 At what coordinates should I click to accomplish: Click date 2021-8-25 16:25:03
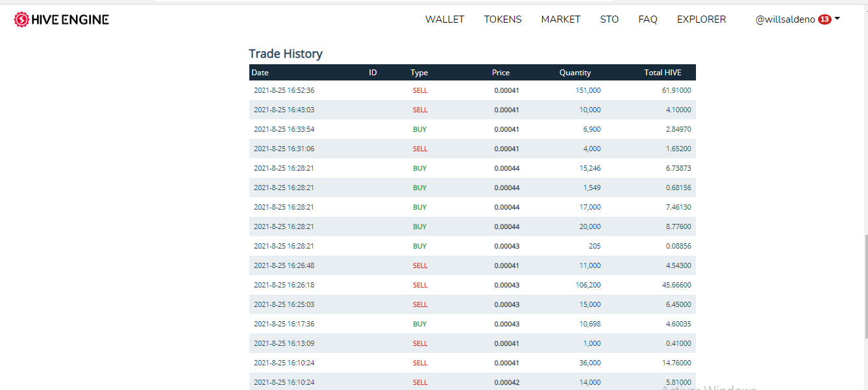(x=284, y=304)
